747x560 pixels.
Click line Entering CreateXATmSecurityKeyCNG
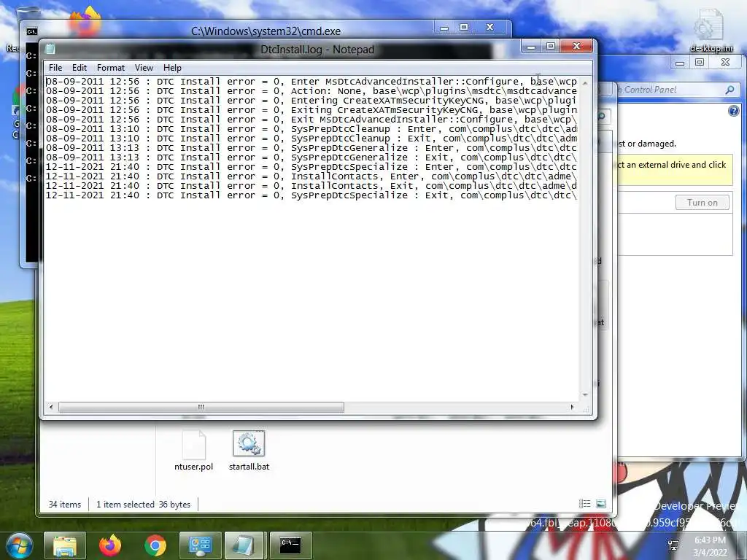point(311,101)
